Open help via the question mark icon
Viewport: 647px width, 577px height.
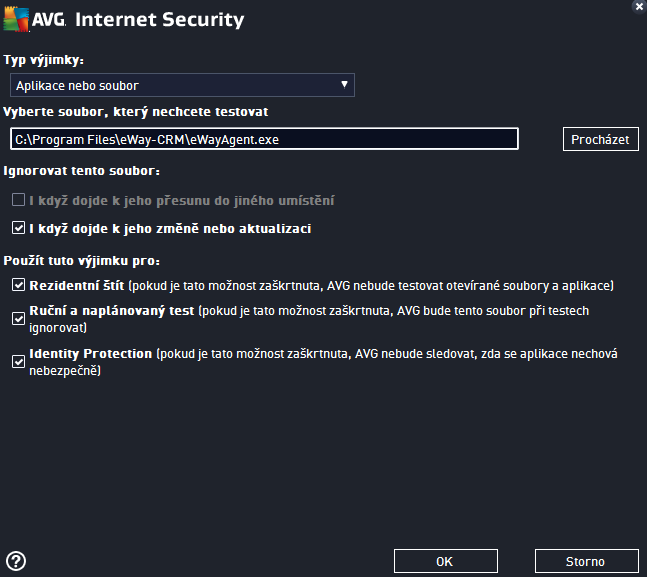pyautogui.click(x=16, y=561)
